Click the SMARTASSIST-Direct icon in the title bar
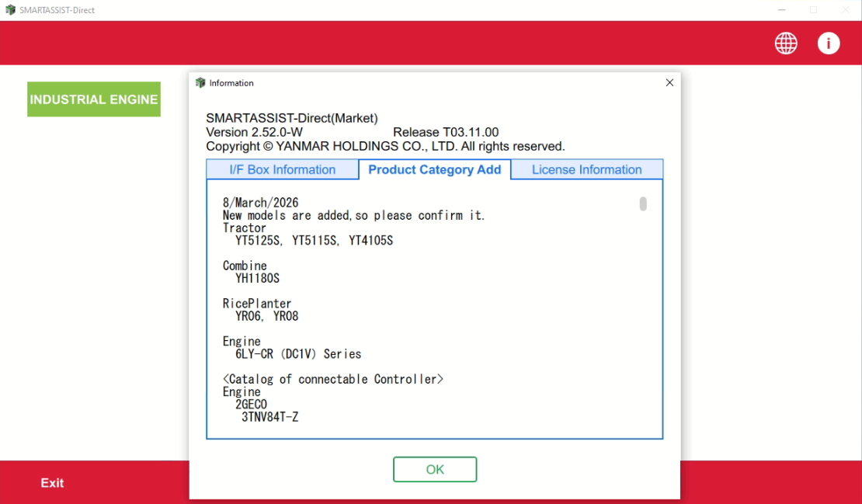The height and width of the screenshot is (504, 862). [9, 9]
